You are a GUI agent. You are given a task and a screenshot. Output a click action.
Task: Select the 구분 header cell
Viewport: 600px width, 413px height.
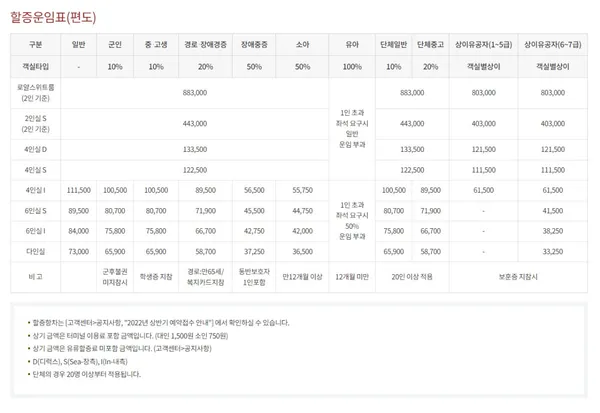[x=36, y=44]
